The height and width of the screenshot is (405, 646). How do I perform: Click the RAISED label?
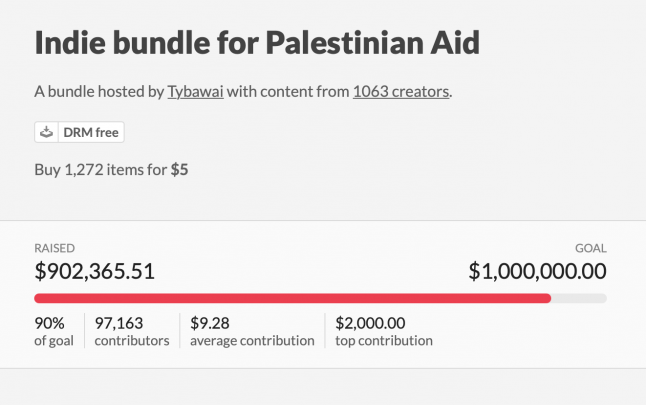click(x=54, y=248)
